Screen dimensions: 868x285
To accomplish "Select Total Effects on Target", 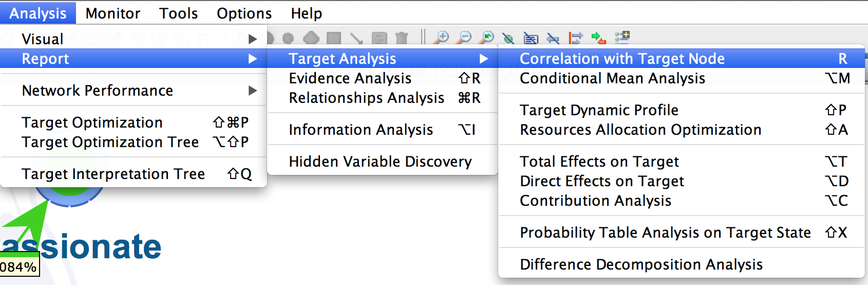I will point(682,162).
